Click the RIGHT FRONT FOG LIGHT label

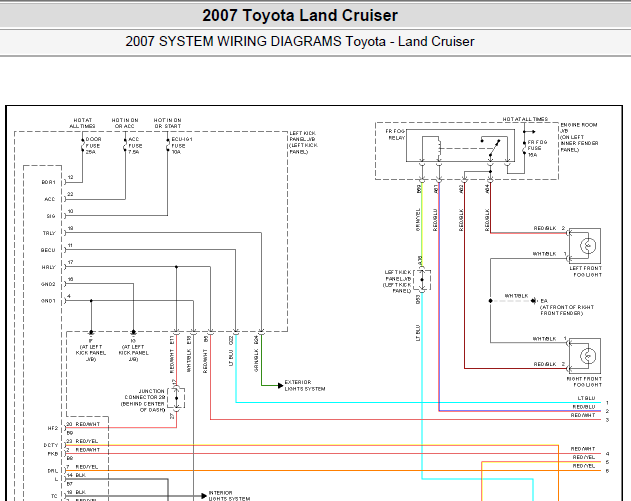click(x=584, y=382)
